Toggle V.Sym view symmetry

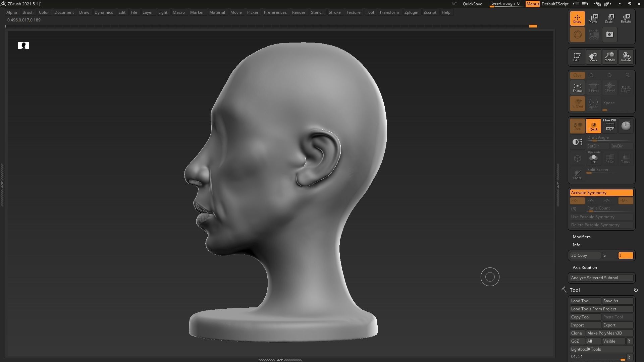pos(577,104)
